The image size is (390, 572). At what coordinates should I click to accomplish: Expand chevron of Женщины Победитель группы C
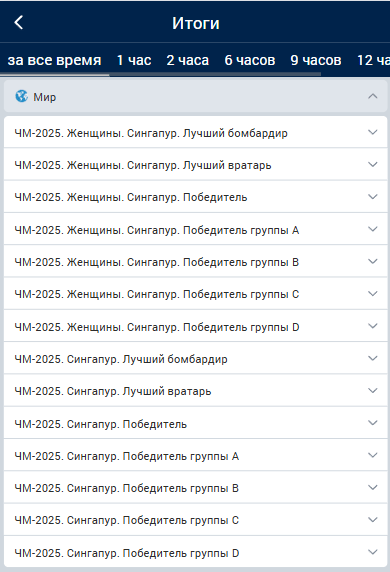click(372, 294)
